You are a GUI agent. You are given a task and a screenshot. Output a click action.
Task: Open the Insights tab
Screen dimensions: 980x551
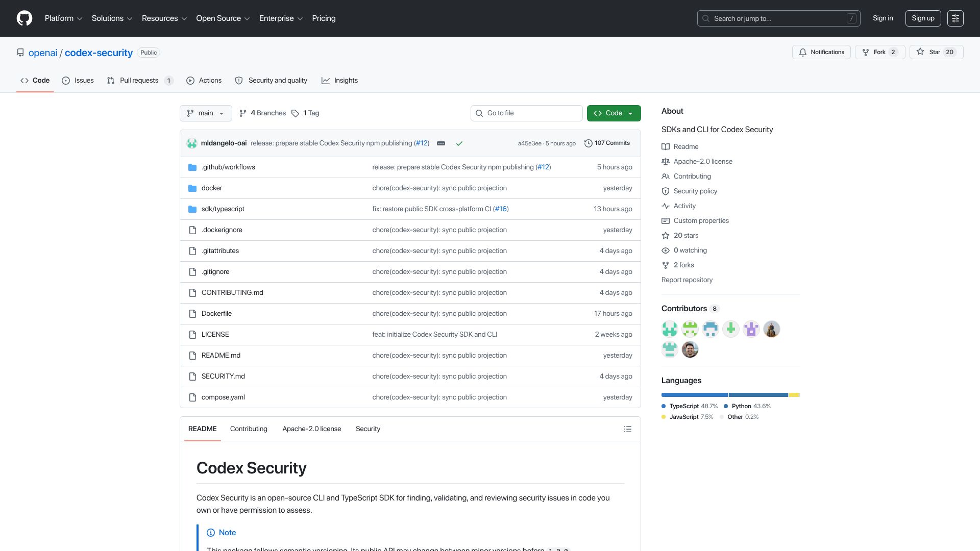340,81
